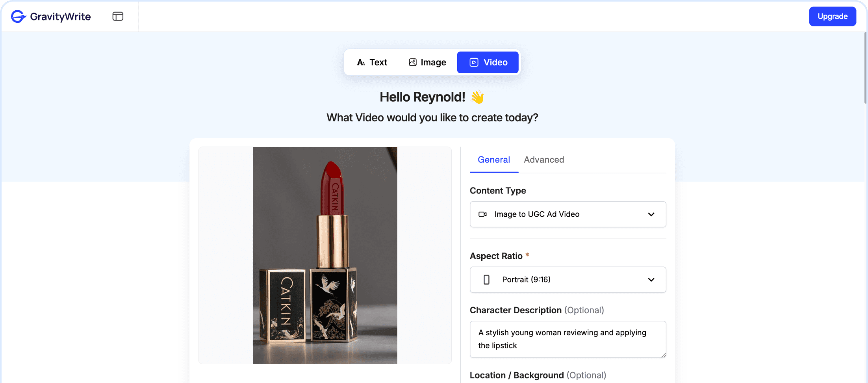Open the General settings tab
Viewport: 868px width, 383px height.
494,160
